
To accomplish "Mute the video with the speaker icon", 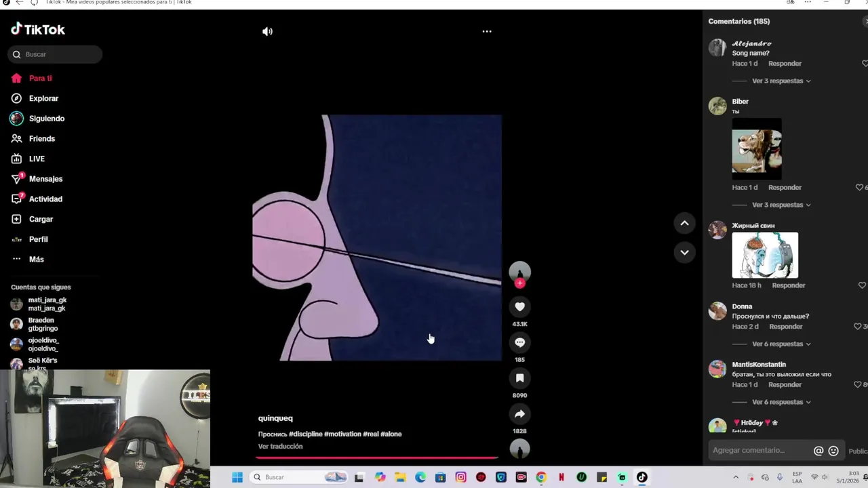I will click(x=267, y=31).
